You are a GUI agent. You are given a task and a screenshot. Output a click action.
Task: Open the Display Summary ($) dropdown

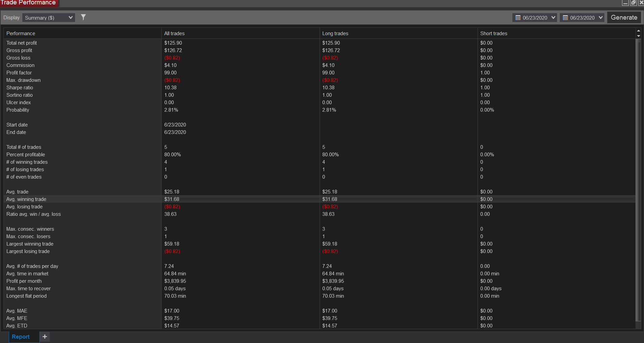pos(49,18)
